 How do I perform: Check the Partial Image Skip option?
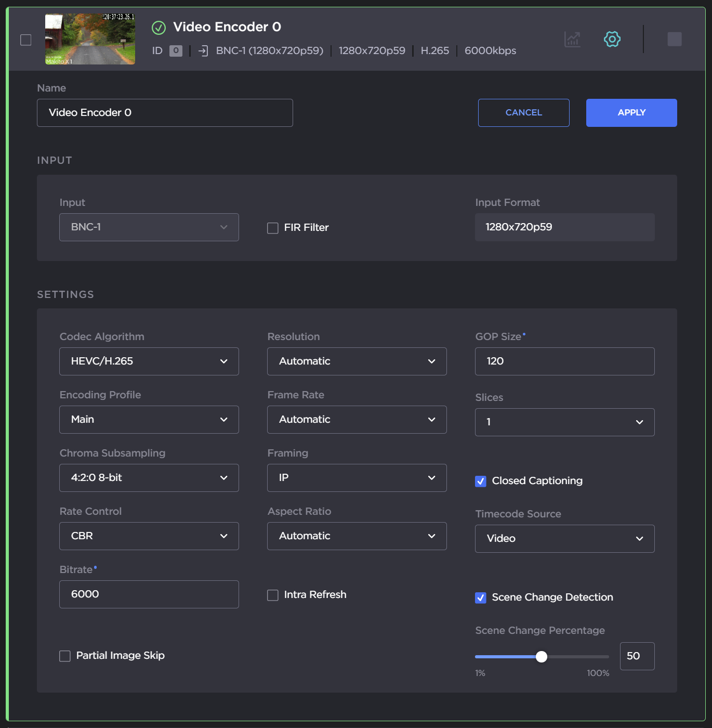pyautogui.click(x=64, y=656)
